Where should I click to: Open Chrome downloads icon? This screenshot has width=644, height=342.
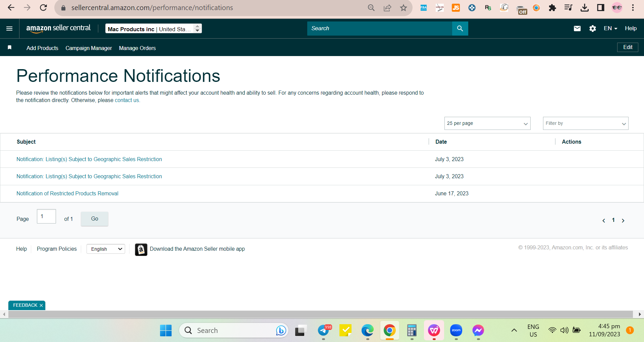[585, 8]
